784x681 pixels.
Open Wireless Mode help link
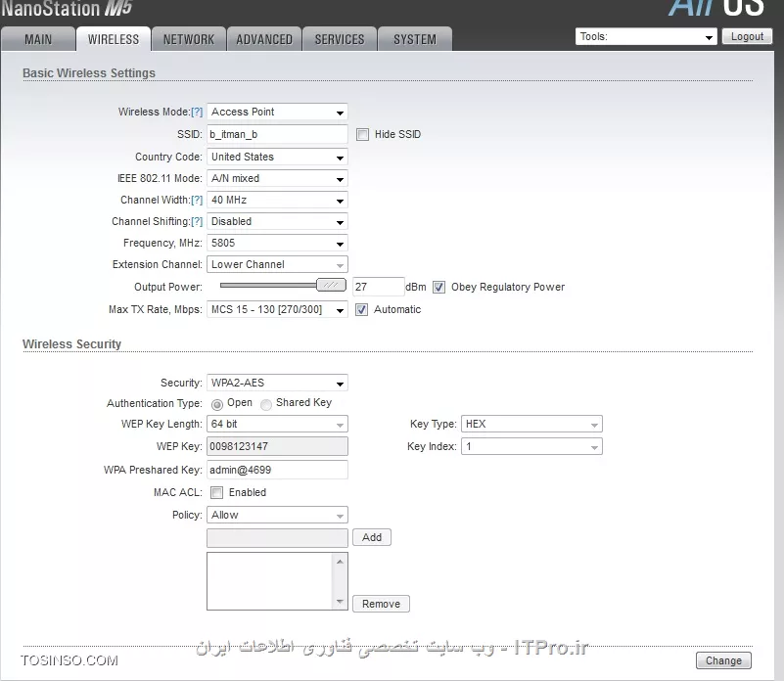(x=197, y=112)
